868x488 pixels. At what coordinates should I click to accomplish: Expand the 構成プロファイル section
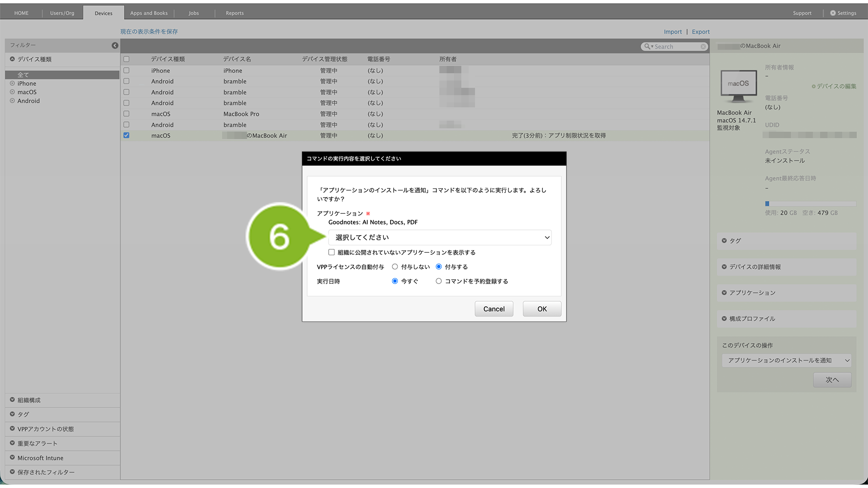786,319
